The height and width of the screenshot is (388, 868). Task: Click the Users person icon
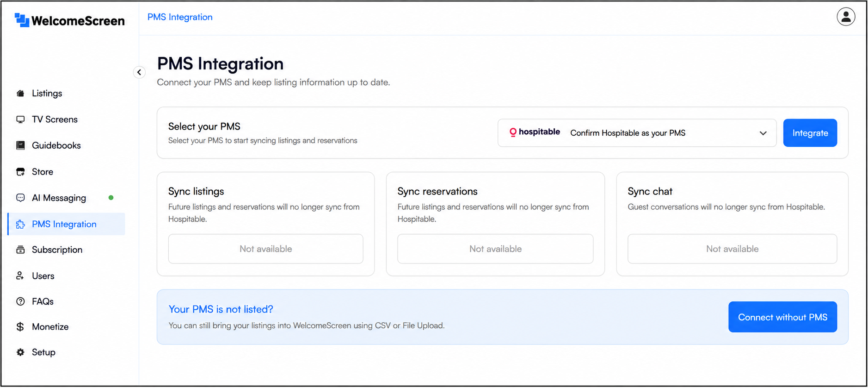20,275
